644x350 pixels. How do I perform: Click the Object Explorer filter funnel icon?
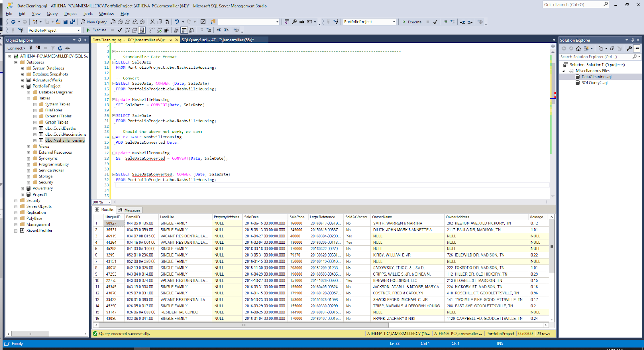point(52,48)
